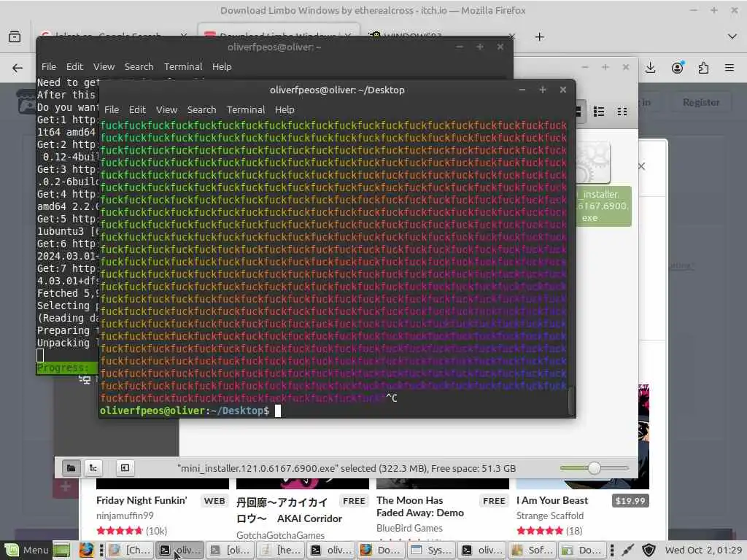Switch to Sys... taskbar window
Viewport: 747px width, 560px height.
431,550
